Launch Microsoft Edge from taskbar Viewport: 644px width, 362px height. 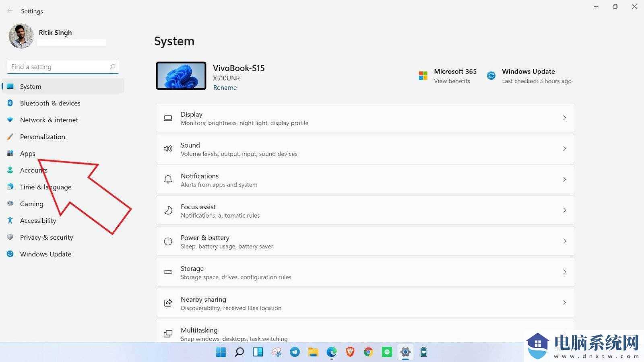point(332,352)
